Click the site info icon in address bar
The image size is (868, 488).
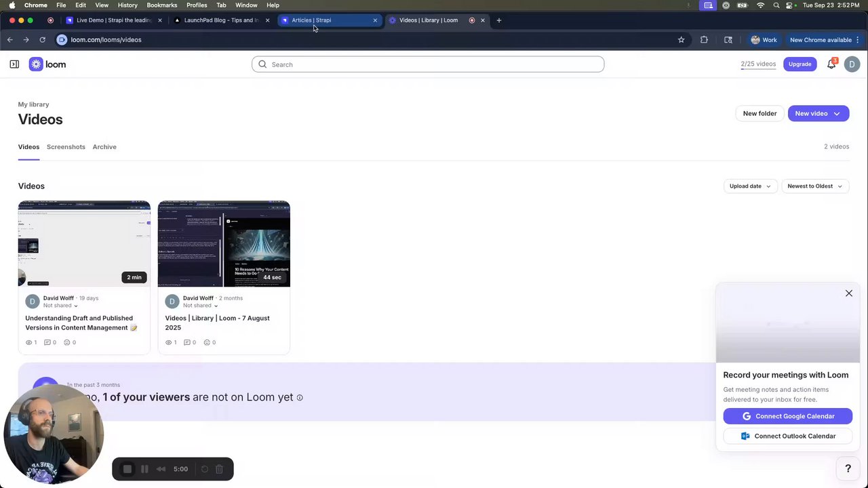pyautogui.click(x=62, y=40)
